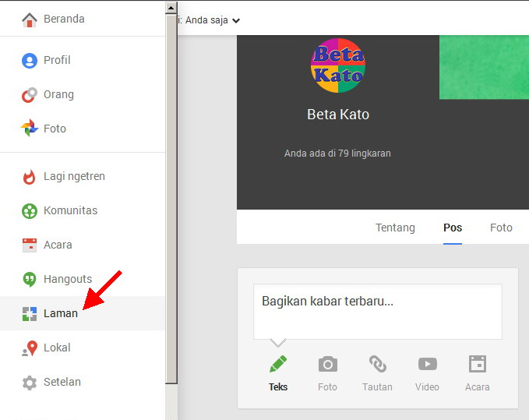Click the sidebar vertical scrollbar thumb
Image resolution: width=529 pixels, height=420 pixels.
click(171, 199)
